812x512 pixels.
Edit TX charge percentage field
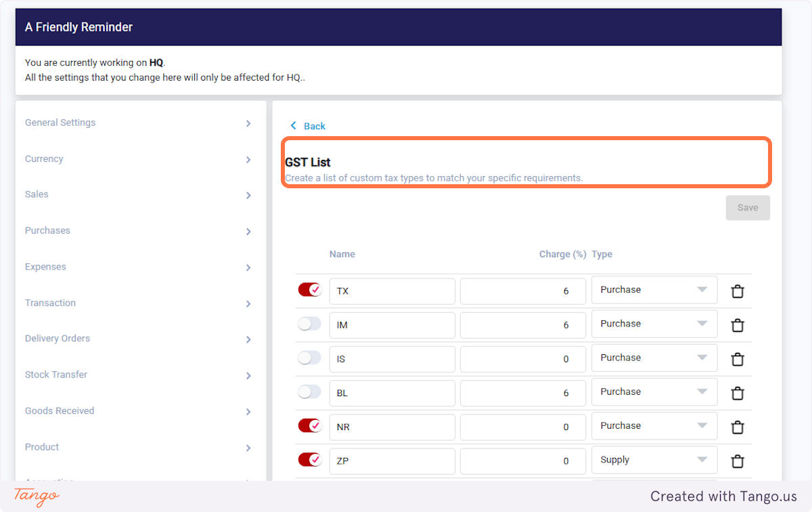click(523, 291)
